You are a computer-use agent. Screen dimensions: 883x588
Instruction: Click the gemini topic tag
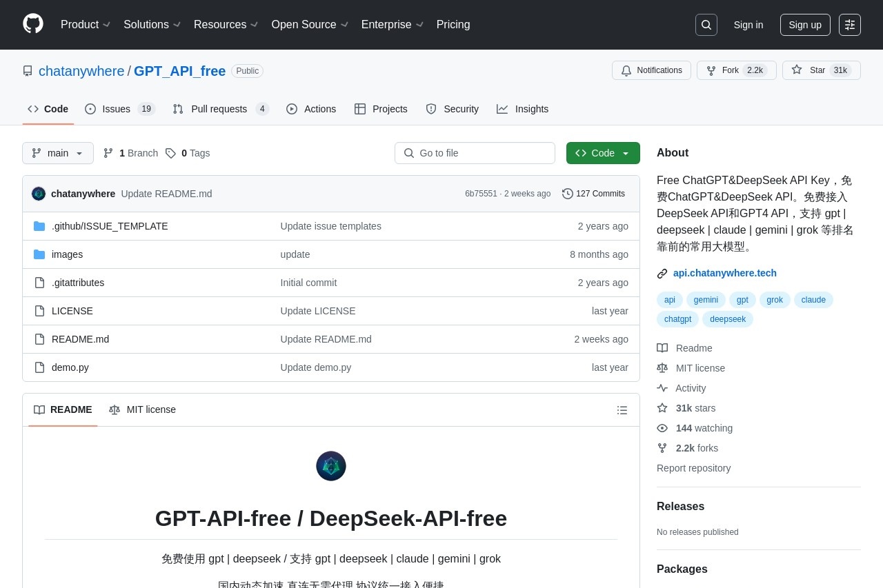pos(706,300)
